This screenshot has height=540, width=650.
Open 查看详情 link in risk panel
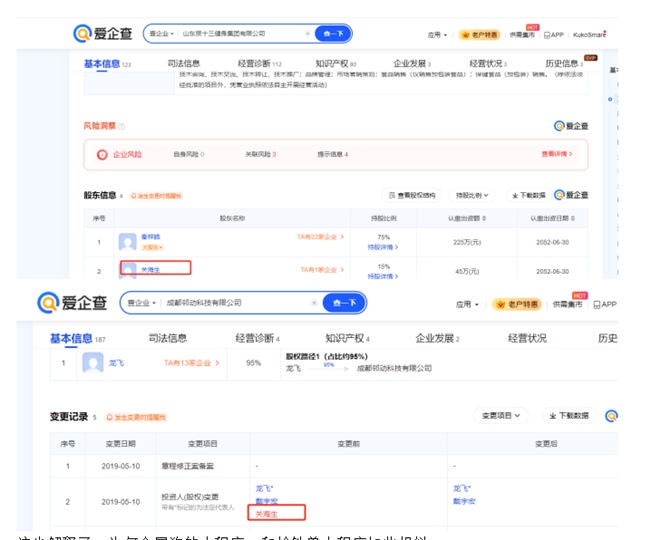558,154
